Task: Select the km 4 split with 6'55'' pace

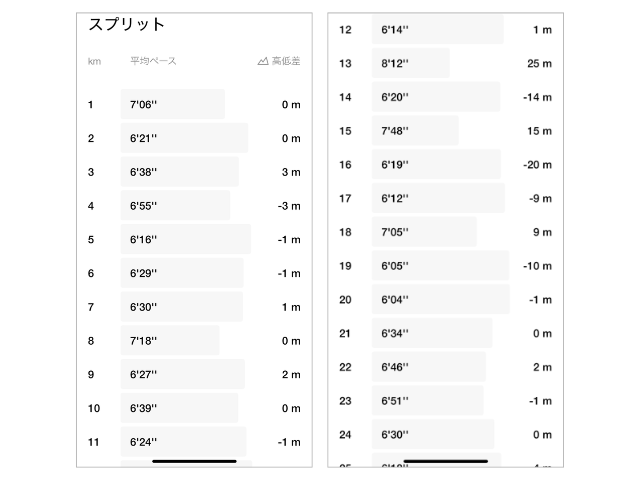Action: click(x=194, y=206)
